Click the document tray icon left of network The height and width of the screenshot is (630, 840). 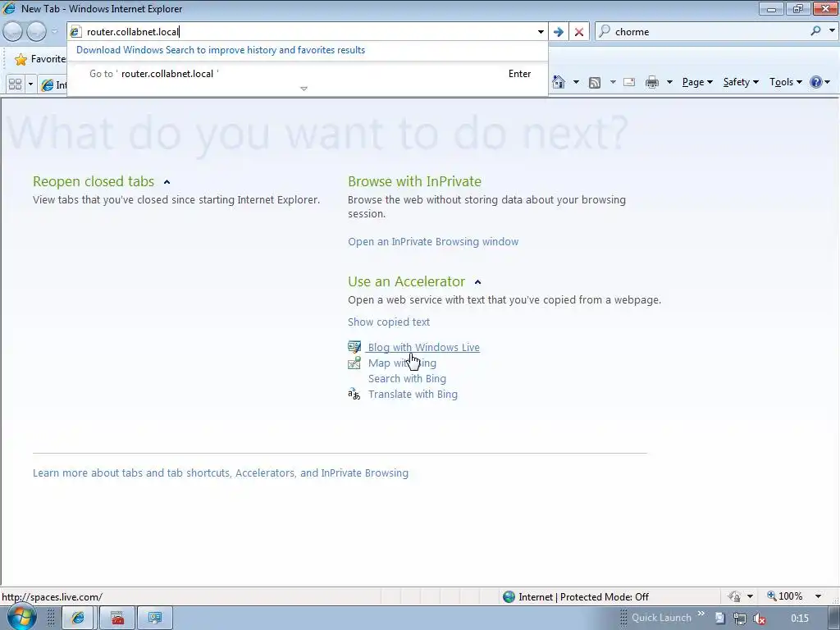click(x=720, y=619)
